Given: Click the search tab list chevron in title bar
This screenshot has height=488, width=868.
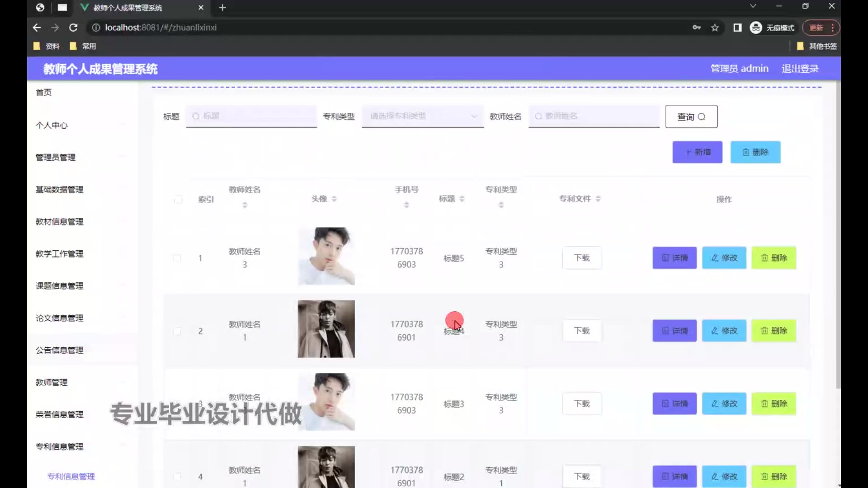Looking at the screenshot, I should pyautogui.click(x=753, y=6).
